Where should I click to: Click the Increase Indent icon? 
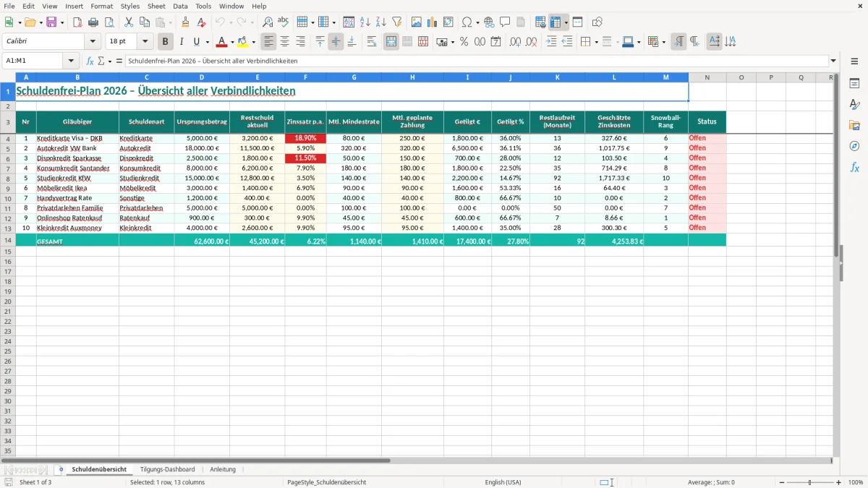pyautogui.click(x=551, y=42)
